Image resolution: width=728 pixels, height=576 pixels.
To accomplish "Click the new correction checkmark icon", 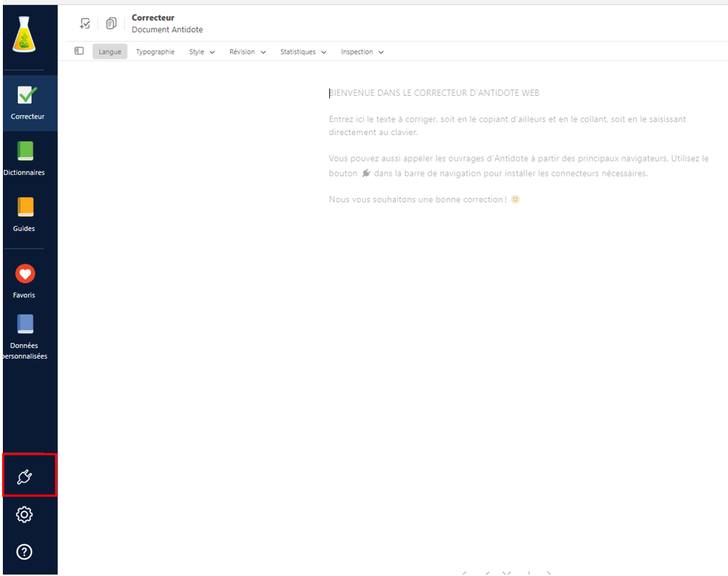I will (85, 23).
